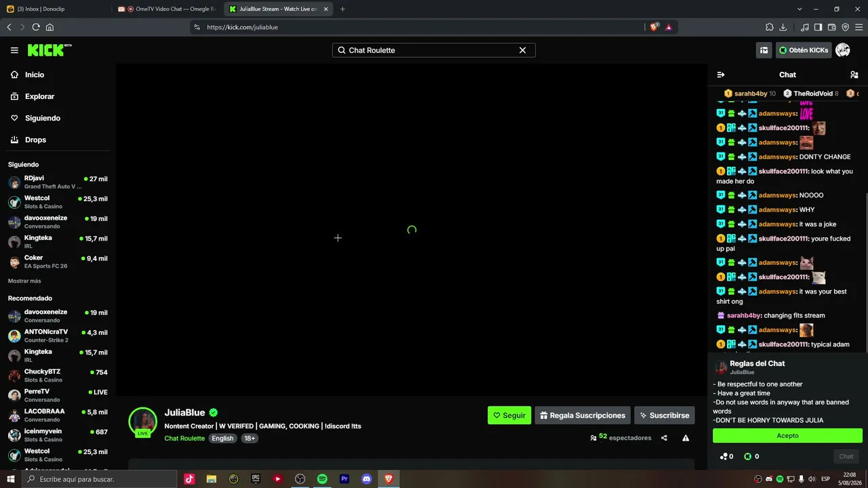Clear the Chat Roulette search text

click(522, 50)
